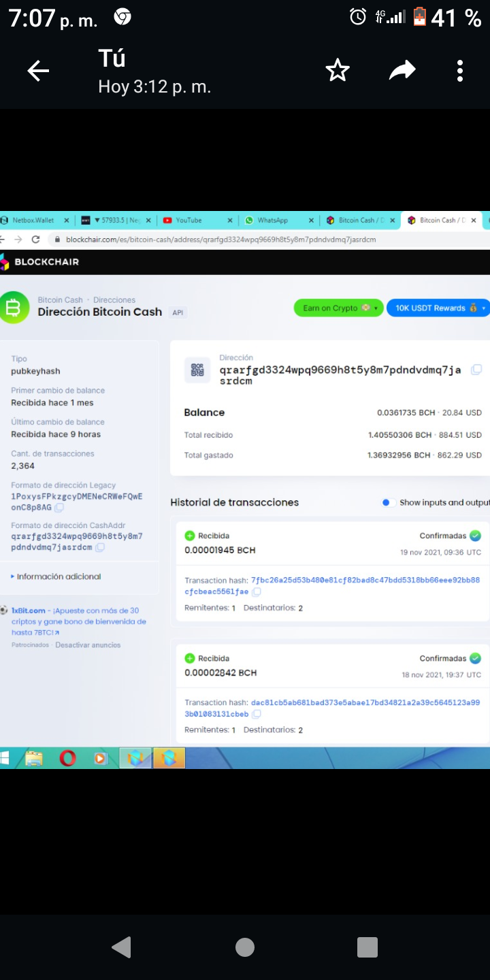Toggle Show inputs and outputs switch
Viewport: 490px width, 980px height.
click(388, 502)
